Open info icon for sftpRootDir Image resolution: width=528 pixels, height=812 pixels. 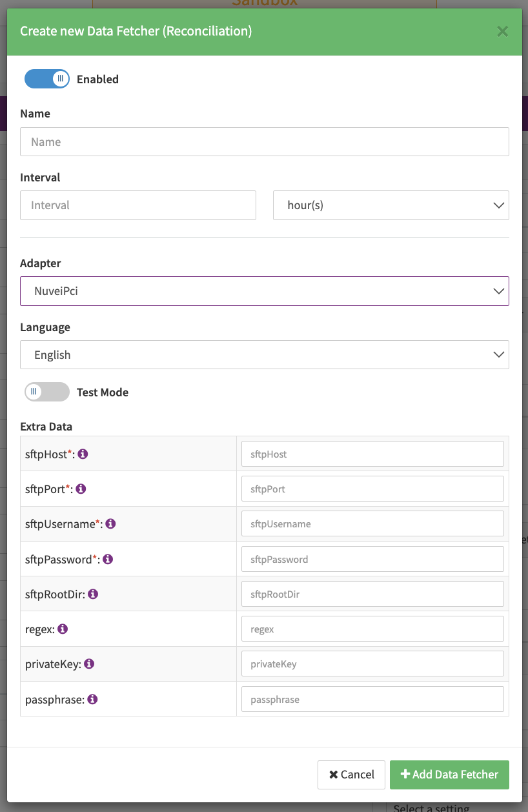[x=93, y=594]
